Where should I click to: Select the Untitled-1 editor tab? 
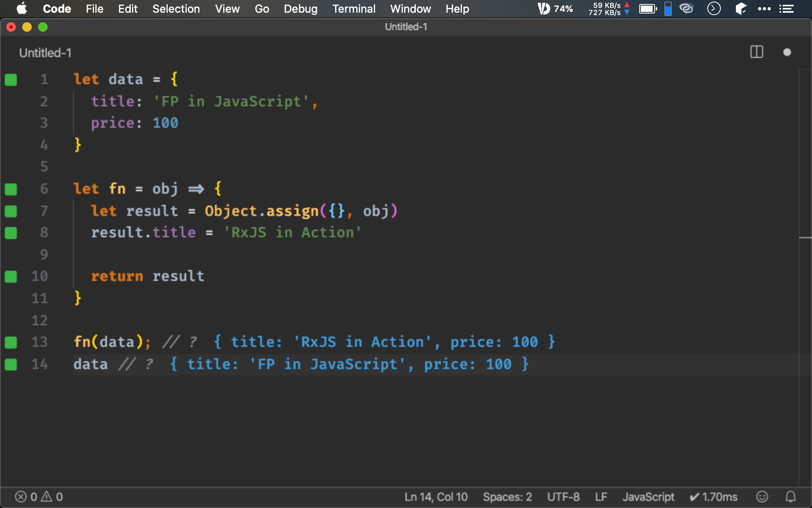(x=45, y=53)
